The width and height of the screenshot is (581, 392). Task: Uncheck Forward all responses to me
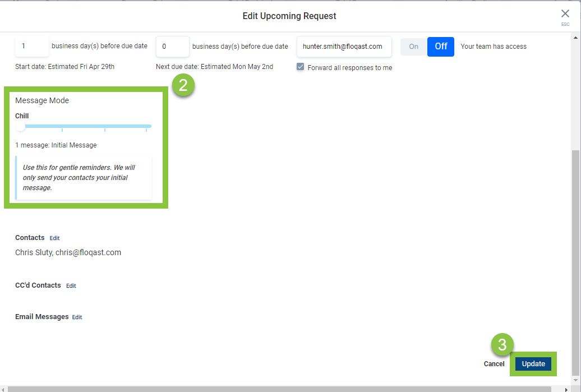click(x=301, y=67)
